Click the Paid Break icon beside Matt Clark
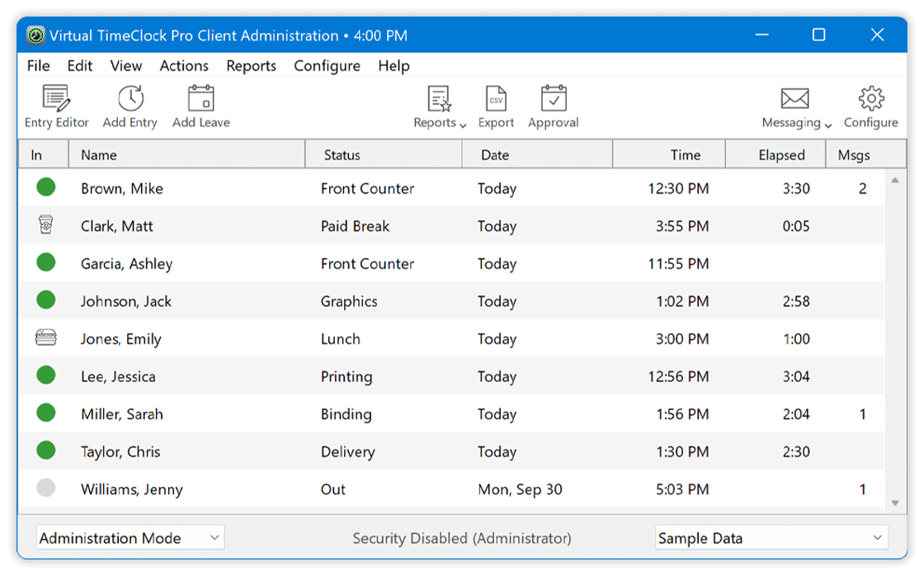 click(45, 224)
